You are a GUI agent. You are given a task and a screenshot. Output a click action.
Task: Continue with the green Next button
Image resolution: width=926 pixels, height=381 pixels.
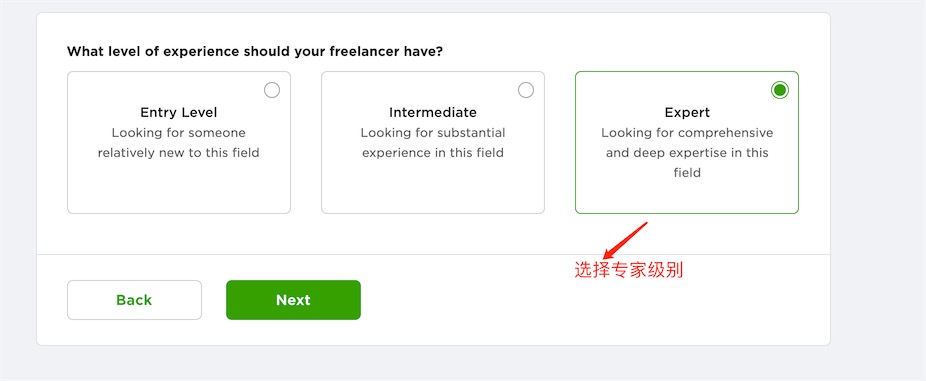coord(294,300)
